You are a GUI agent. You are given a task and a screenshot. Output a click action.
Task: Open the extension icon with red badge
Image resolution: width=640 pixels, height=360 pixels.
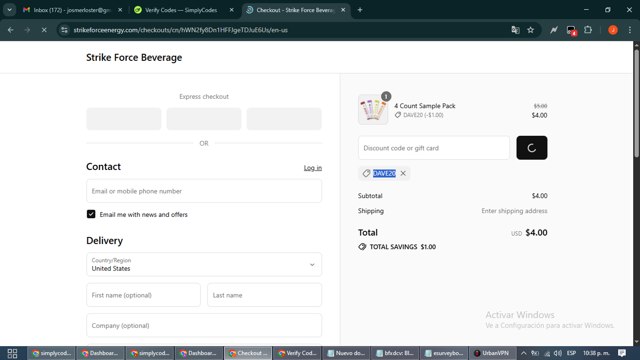click(571, 30)
